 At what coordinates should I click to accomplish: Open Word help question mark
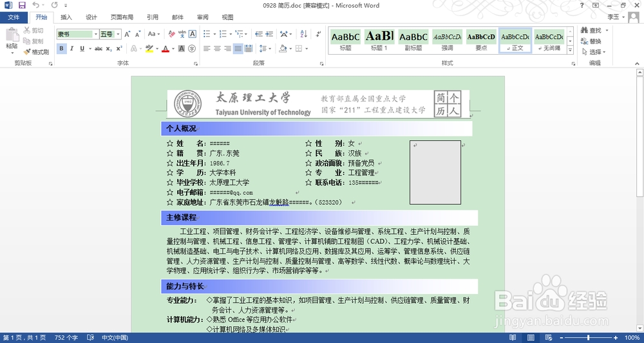point(582,5)
